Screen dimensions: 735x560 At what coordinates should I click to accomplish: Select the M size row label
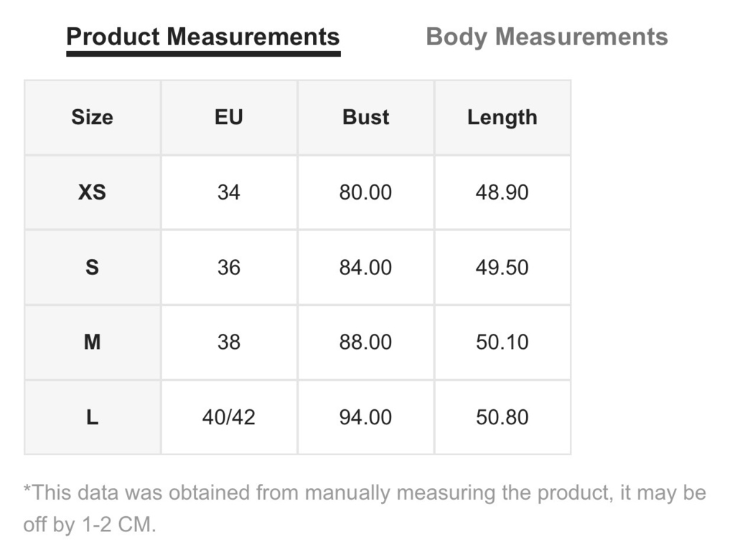[x=93, y=342]
